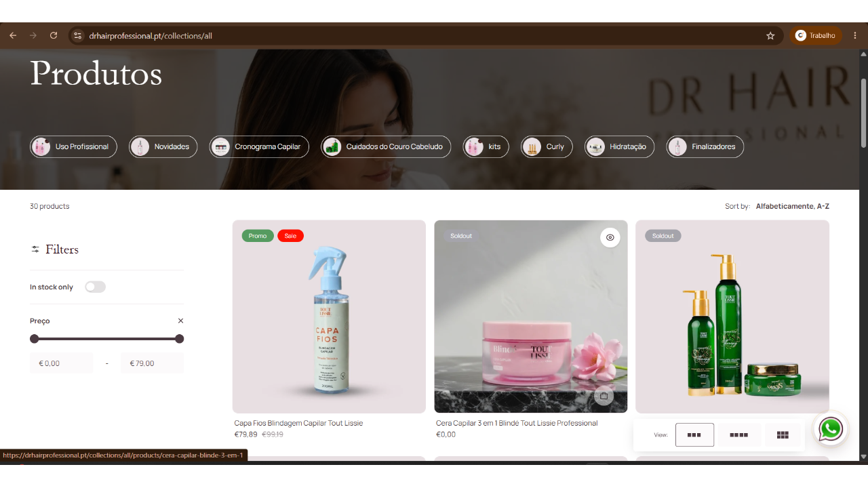Open the Uso Profissional category
Screen dimensions: 868x488
[x=73, y=146]
